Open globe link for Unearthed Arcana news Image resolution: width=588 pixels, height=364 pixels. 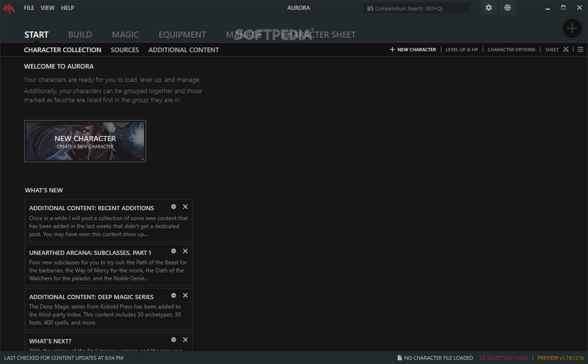[x=174, y=251]
